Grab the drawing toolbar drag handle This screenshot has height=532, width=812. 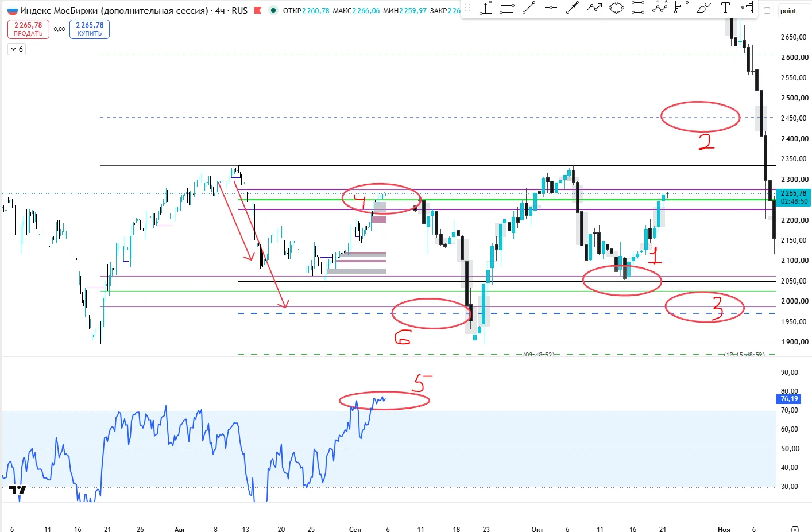467,8
